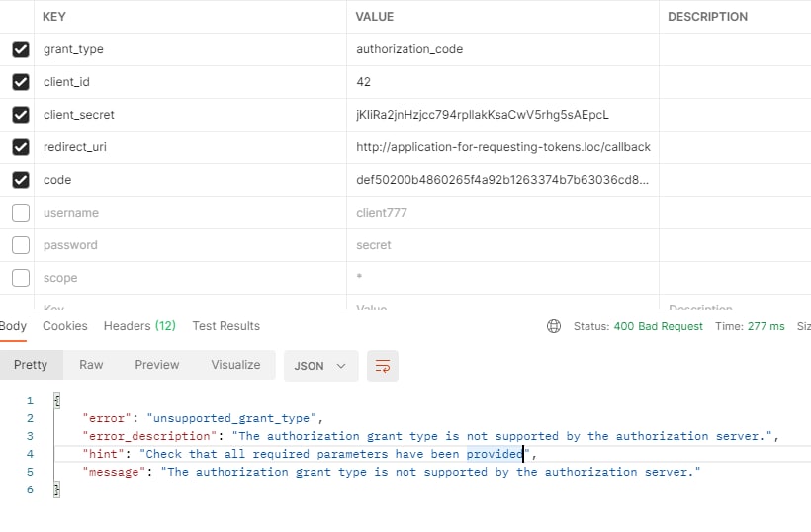Uncheck the grant_type parameter checkbox

coord(21,49)
